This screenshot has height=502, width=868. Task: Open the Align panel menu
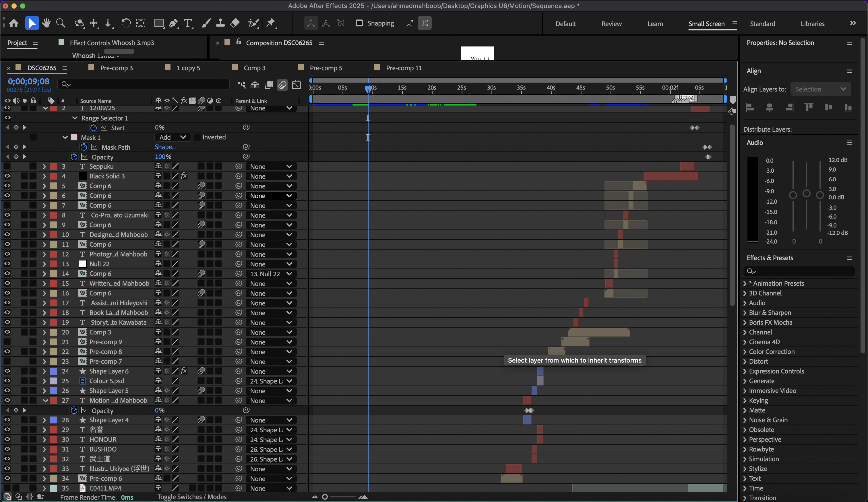click(x=849, y=71)
